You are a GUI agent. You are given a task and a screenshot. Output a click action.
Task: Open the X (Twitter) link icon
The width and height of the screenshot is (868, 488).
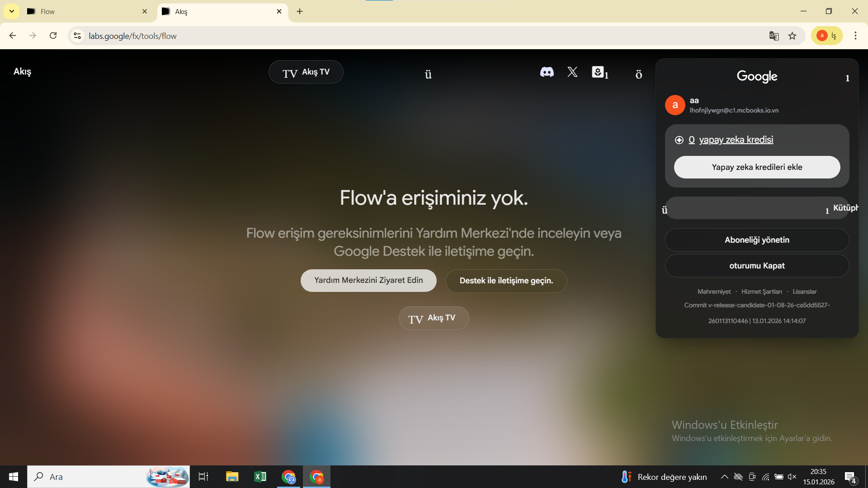[572, 72]
